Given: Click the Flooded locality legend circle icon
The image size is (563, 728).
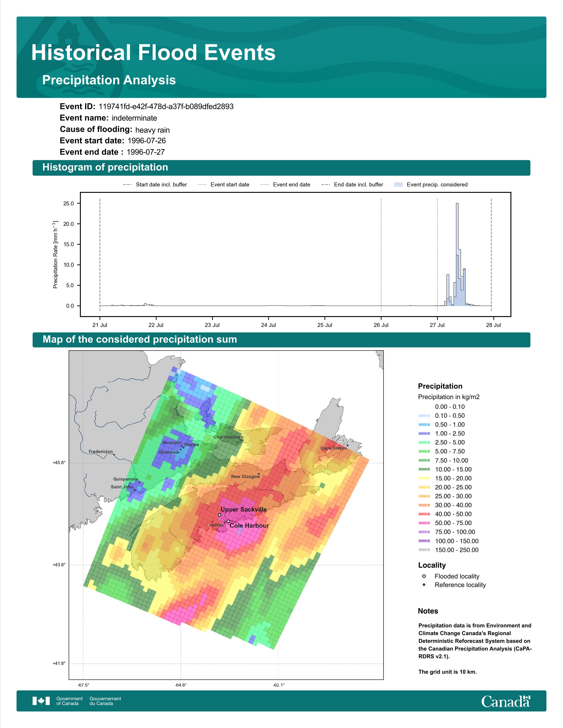Looking at the screenshot, I should pos(424,576).
